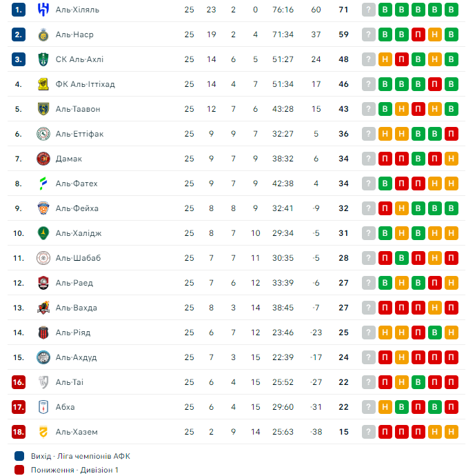Image resolution: width=466 pixels, height=476 pixels.
Task: Select the ФК Аль-Іттіхад crest icon
Action: [x=43, y=84]
